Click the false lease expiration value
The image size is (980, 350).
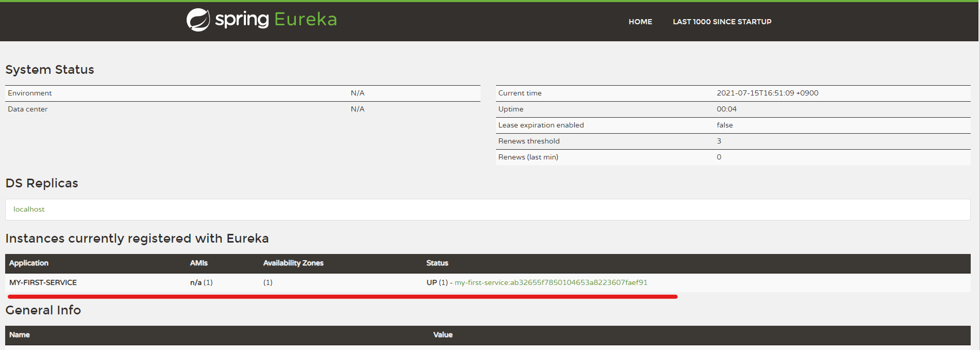pyautogui.click(x=724, y=125)
